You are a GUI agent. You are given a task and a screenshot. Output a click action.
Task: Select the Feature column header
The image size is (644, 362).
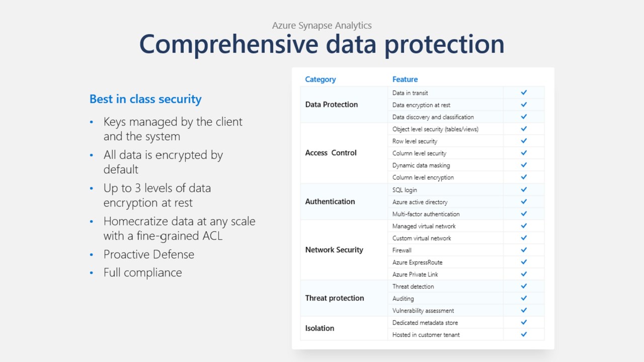[405, 79]
